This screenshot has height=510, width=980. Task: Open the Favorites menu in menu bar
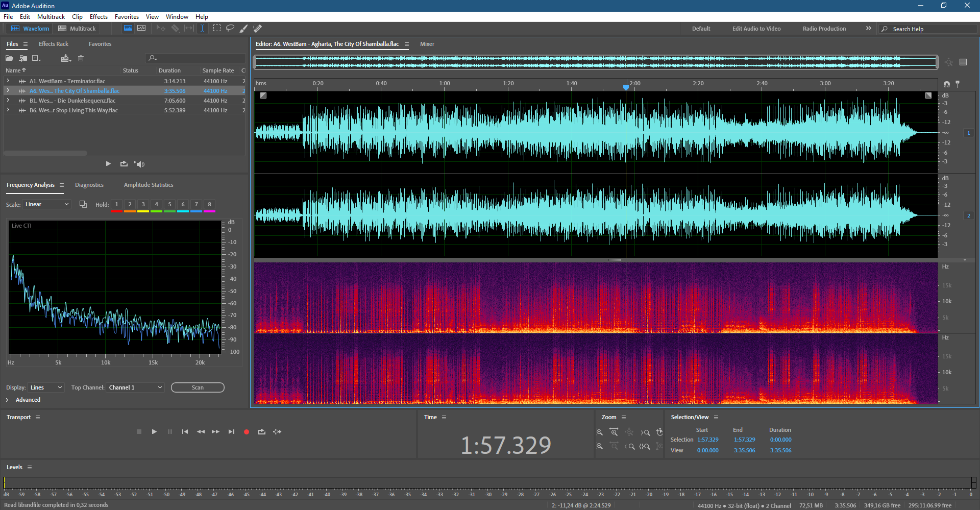pos(127,17)
